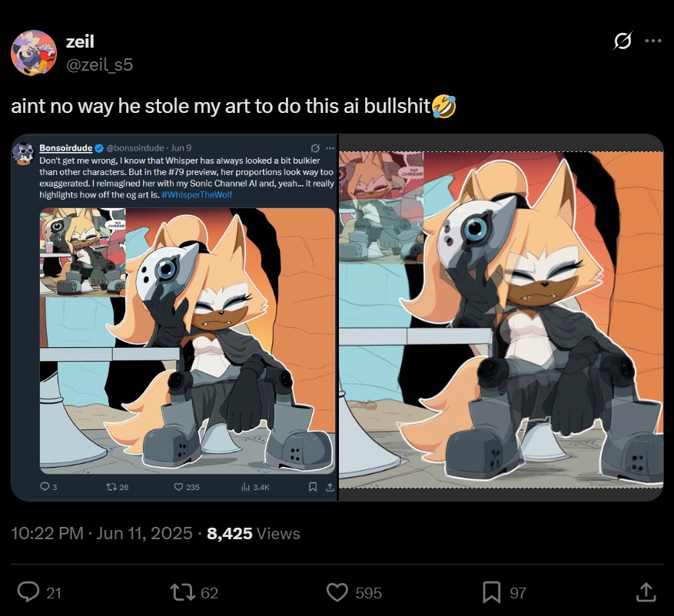Click the tweet timestamp 10:22 PM Jun 11, 2025
The width and height of the screenshot is (674, 616).
pyautogui.click(x=101, y=533)
